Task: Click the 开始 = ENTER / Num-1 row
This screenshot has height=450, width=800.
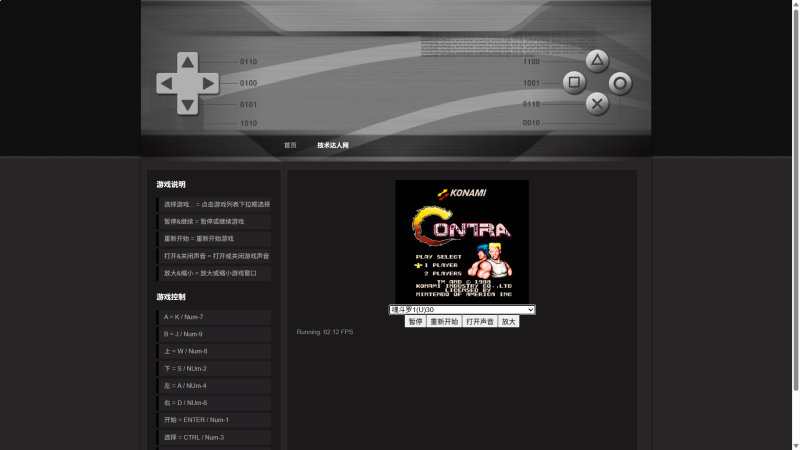Action: [214, 420]
